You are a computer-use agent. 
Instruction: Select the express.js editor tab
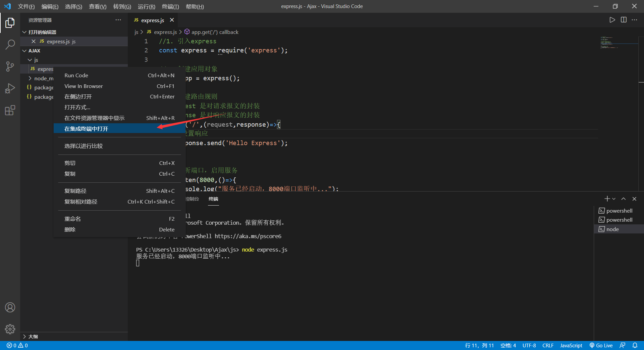[x=153, y=20]
